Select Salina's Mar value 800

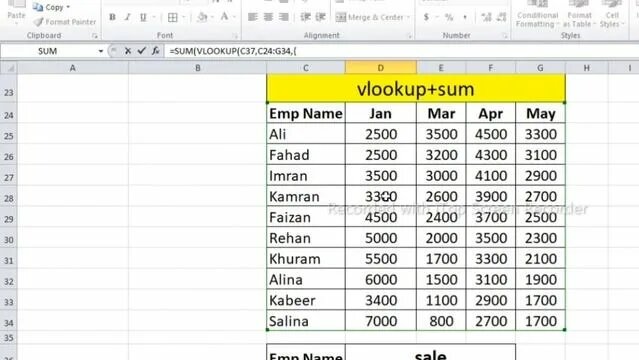coord(441,321)
